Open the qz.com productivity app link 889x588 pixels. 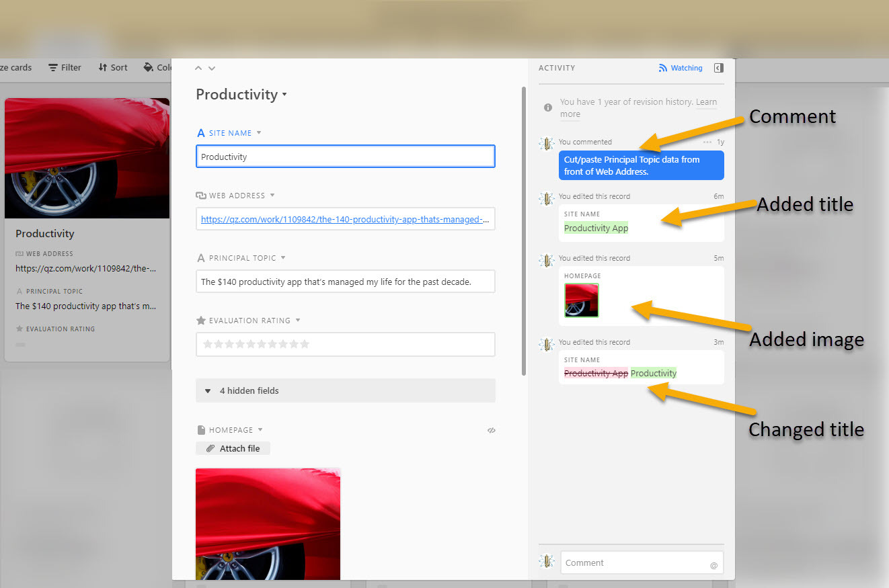(x=345, y=219)
